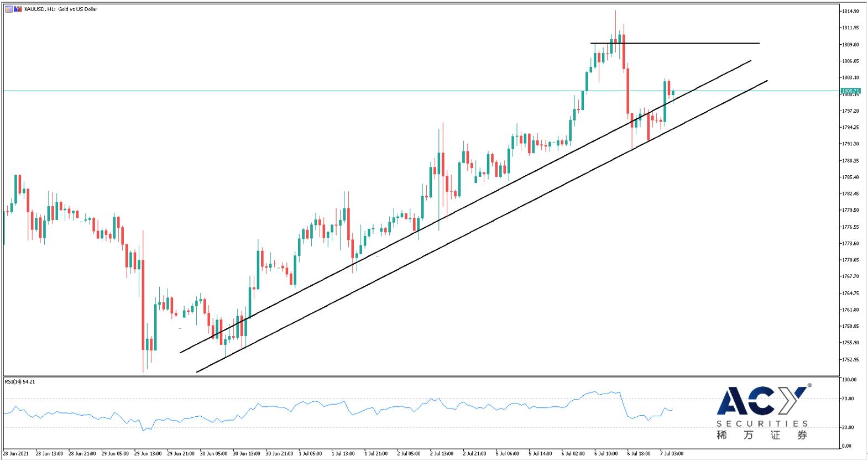Click the 28 Jun 2021 time label
Image resolution: width=868 pixels, height=461 pixels.
point(16,454)
